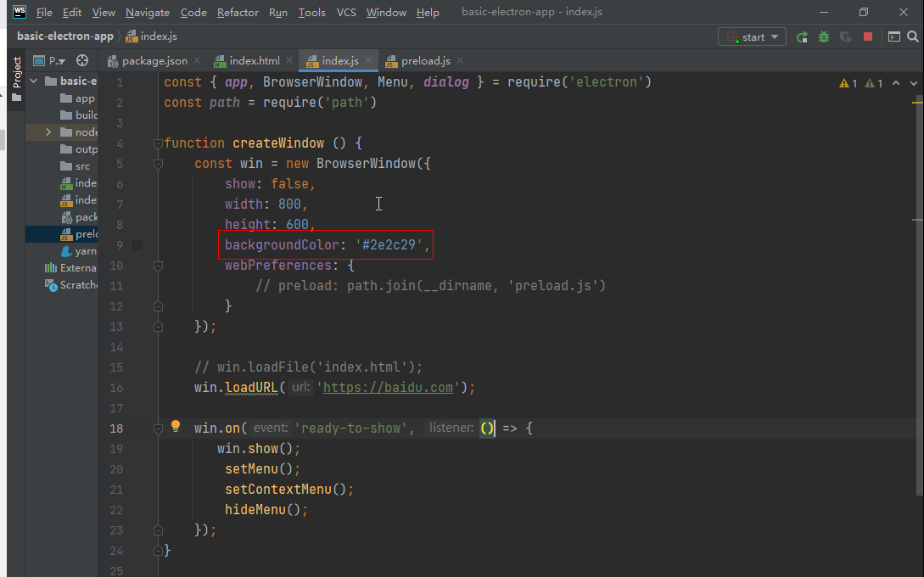924x577 pixels.
Task: Open the Code menu
Action: pos(193,13)
